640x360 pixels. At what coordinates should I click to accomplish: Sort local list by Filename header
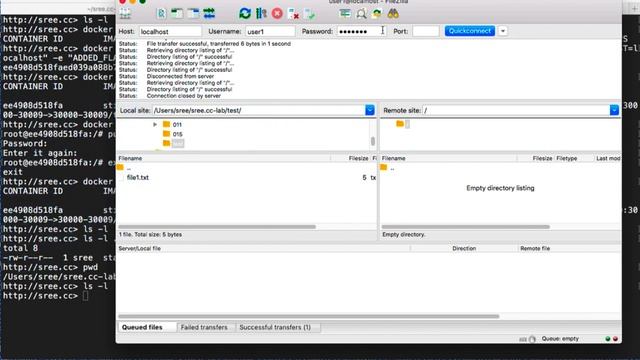(x=224, y=158)
